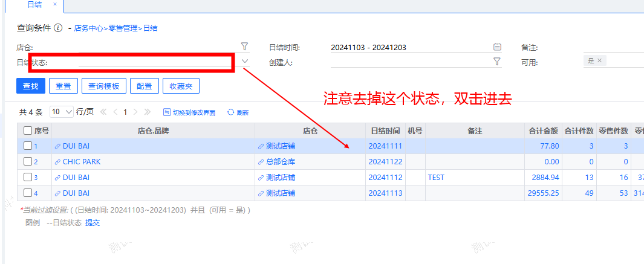The image size is (644, 264).
Task: Select the checkbox on row 4
Action: point(28,193)
